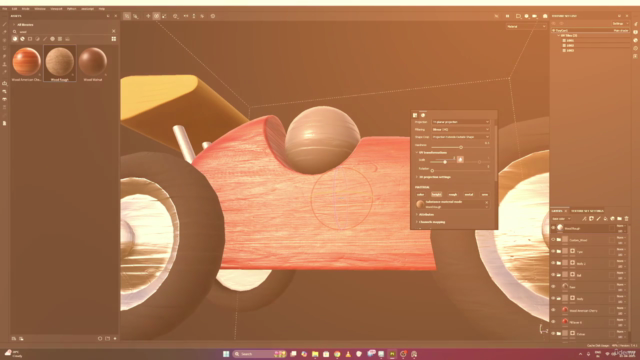The height and width of the screenshot is (360, 640).
Task: Activate the translate manipulator in viewport toolbar
Action: point(148,16)
